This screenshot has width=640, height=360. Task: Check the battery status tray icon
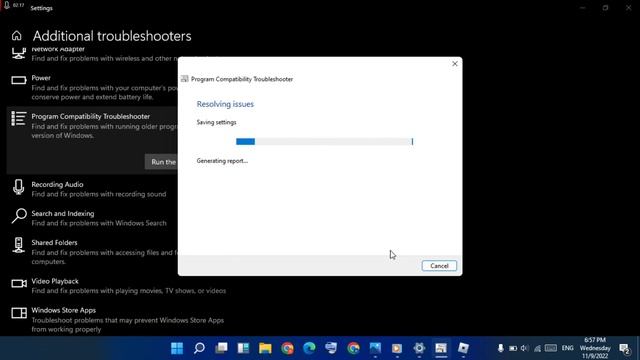point(513,348)
